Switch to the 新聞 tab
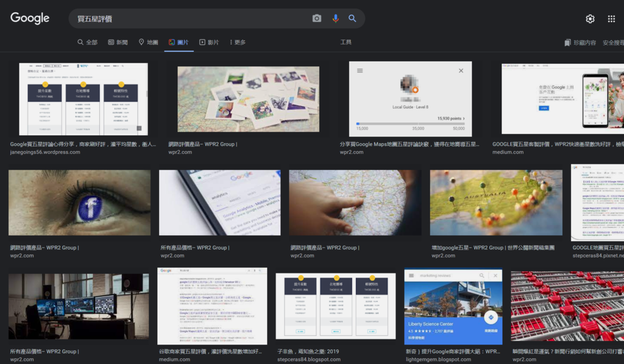 (118, 42)
